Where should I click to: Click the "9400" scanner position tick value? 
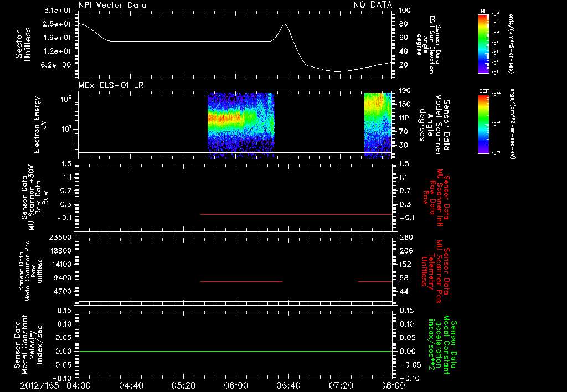point(62,278)
